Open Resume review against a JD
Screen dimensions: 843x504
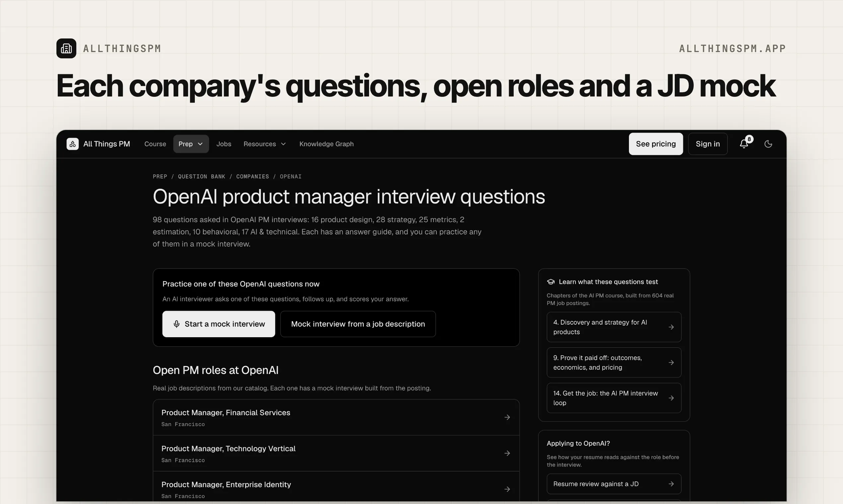tap(614, 484)
